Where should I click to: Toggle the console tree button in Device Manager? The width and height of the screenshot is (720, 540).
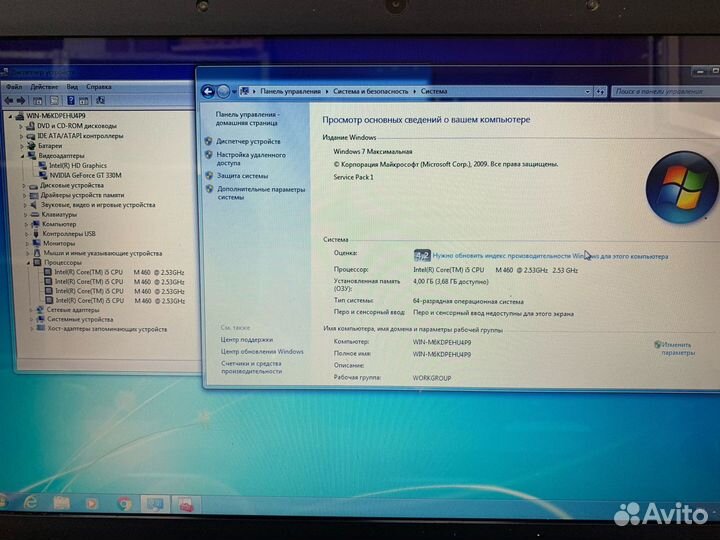[x=38, y=101]
